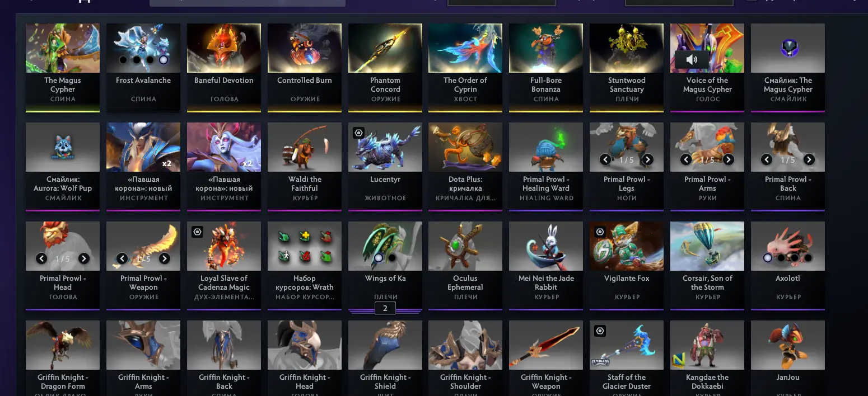Select the first style dot on Frost Avalanche

coord(123,60)
